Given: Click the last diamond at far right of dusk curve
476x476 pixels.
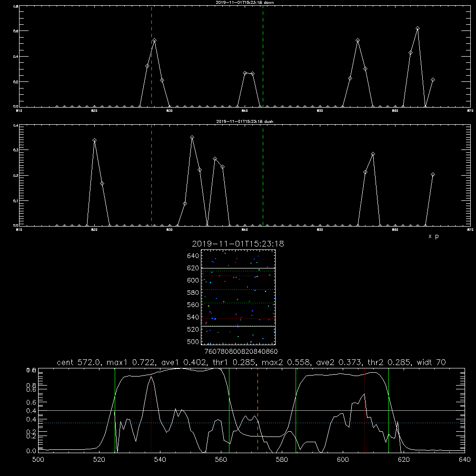Looking at the screenshot, I should [433, 175].
